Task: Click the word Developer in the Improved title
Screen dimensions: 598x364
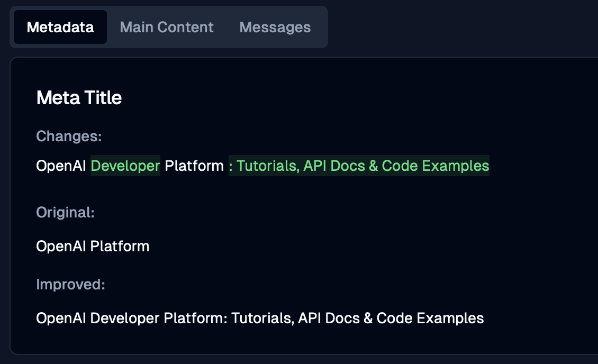Action: [x=125, y=319]
